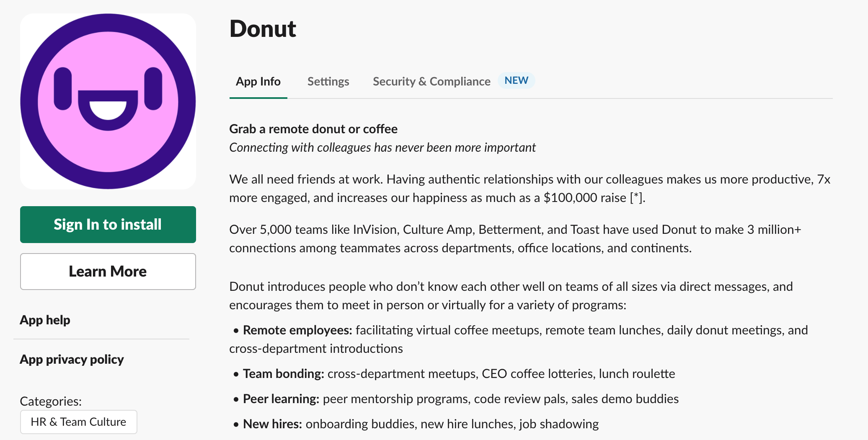868x440 pixels.
Task: View the App privacy policy link
Action: click(x=72, y=360)
